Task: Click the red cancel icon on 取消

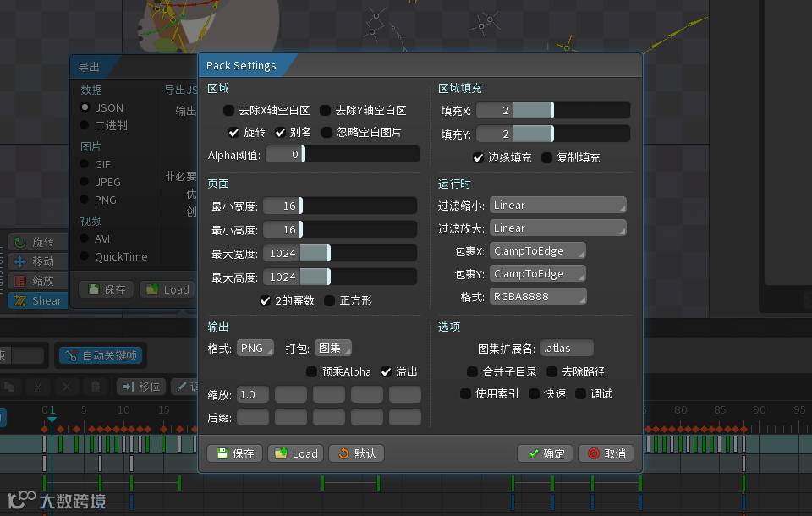Action: [x=594, y=453]
